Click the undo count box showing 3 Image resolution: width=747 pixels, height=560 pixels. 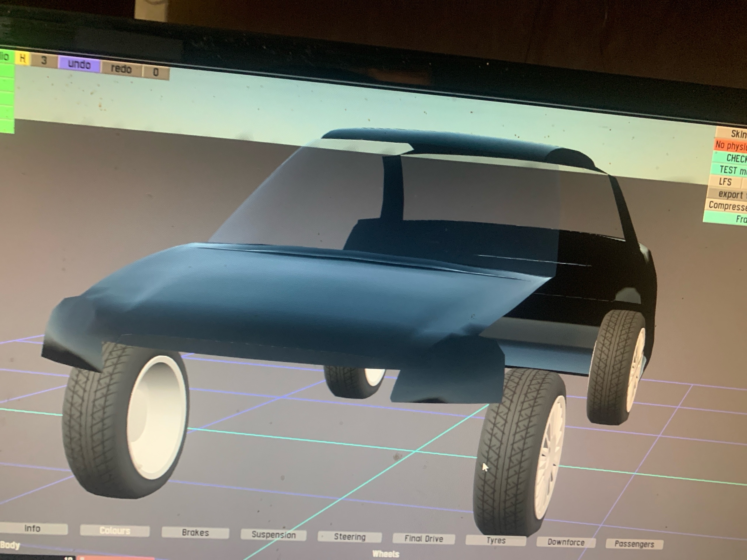[x=44, y=61]
